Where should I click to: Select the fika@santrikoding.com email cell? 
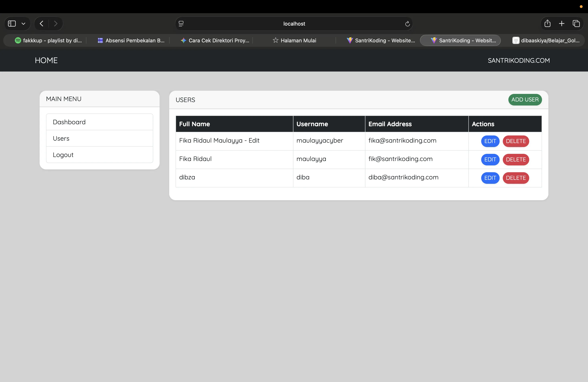[x=417, y=141]
